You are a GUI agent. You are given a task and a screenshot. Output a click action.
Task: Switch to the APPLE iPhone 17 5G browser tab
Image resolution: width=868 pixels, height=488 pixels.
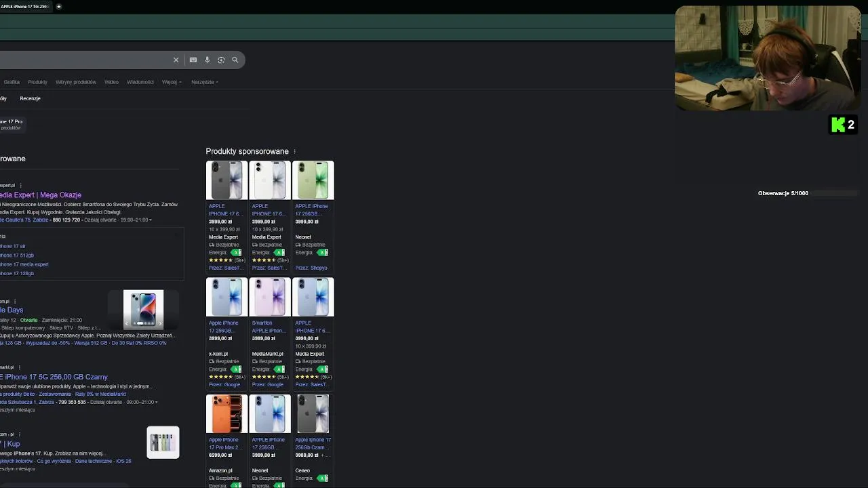pyautogui.click(x=26, y=6)
